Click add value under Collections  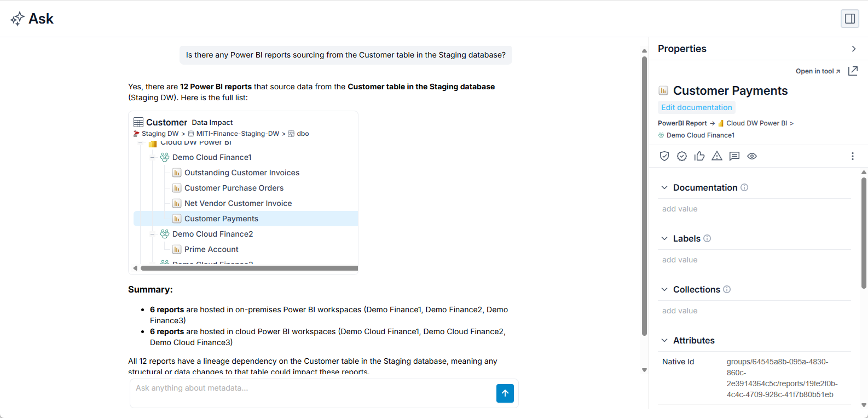(x=680, y=311)
